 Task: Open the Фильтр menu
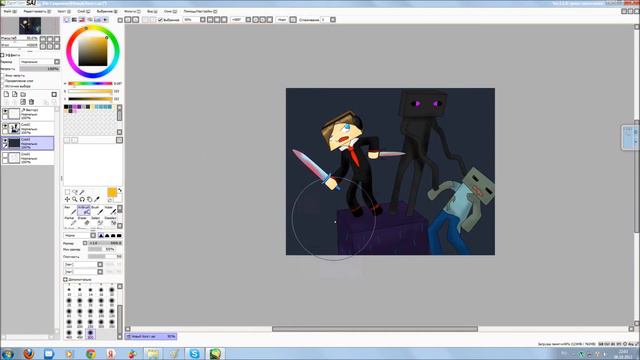132,11
